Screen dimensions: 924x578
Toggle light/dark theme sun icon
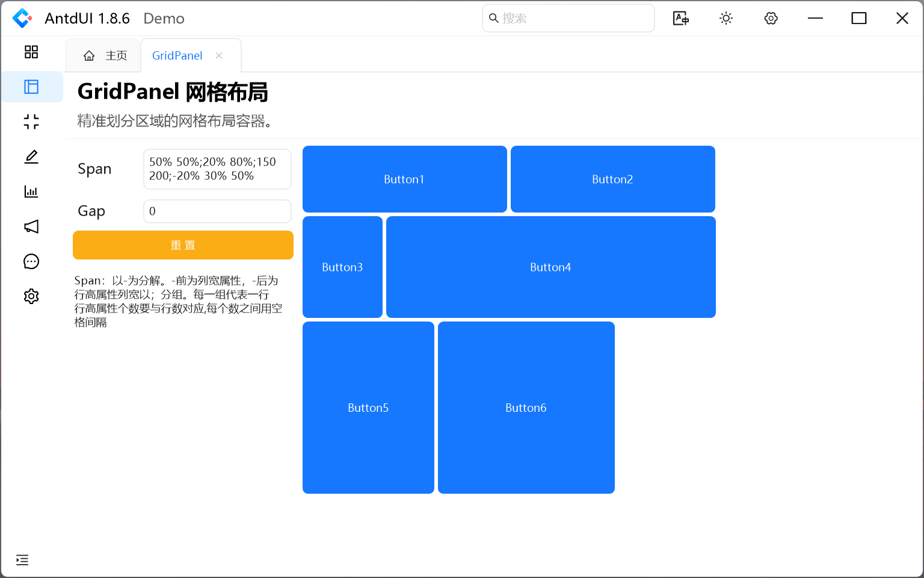click(x=726, y=18)
